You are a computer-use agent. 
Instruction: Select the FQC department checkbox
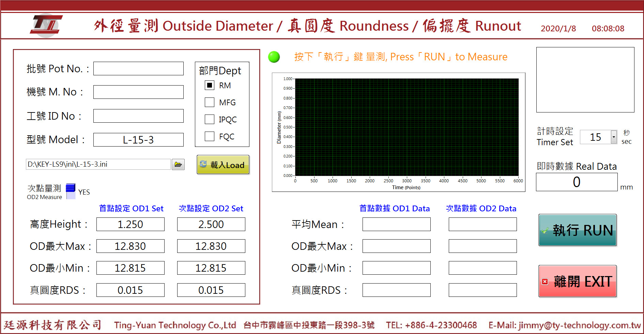(x=210, y=136)
